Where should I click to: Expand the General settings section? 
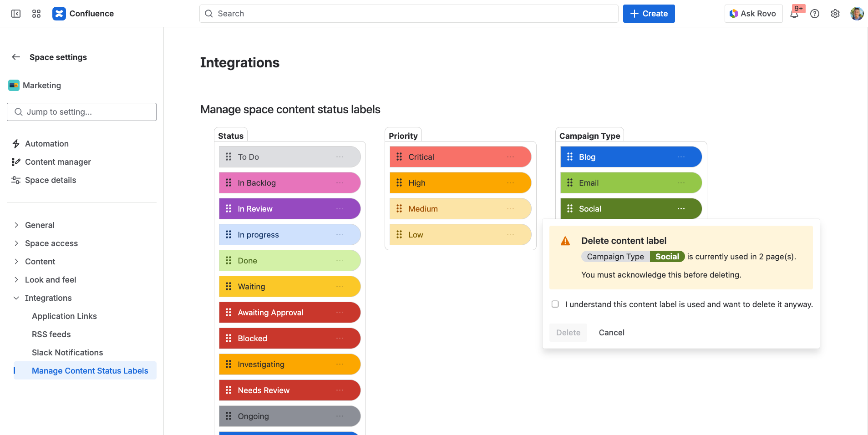tap(16, 225)
